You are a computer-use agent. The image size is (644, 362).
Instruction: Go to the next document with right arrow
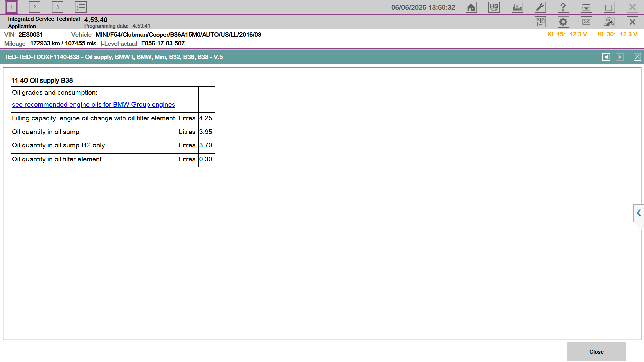(620, 57)
